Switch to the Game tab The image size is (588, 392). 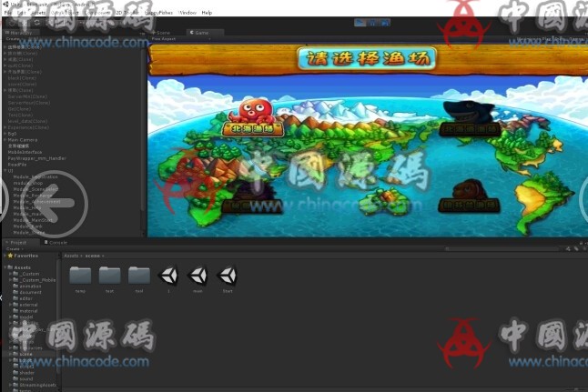click(205, 33)
